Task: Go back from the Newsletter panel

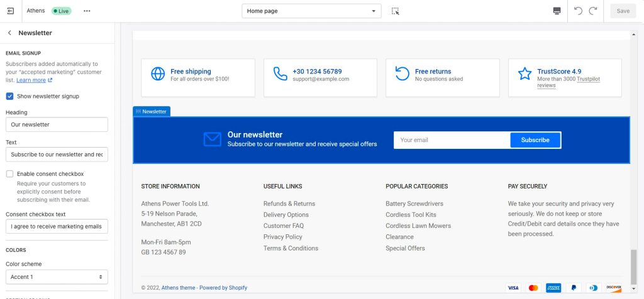Action: click(9, 33)
